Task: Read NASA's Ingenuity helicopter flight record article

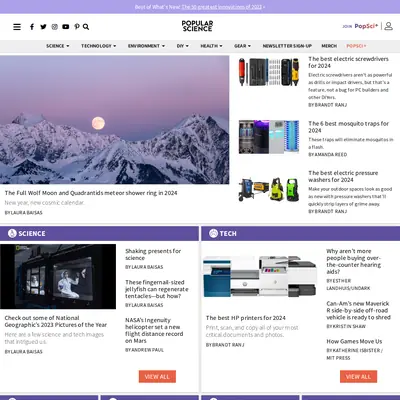Action: (x=154, y=330)
